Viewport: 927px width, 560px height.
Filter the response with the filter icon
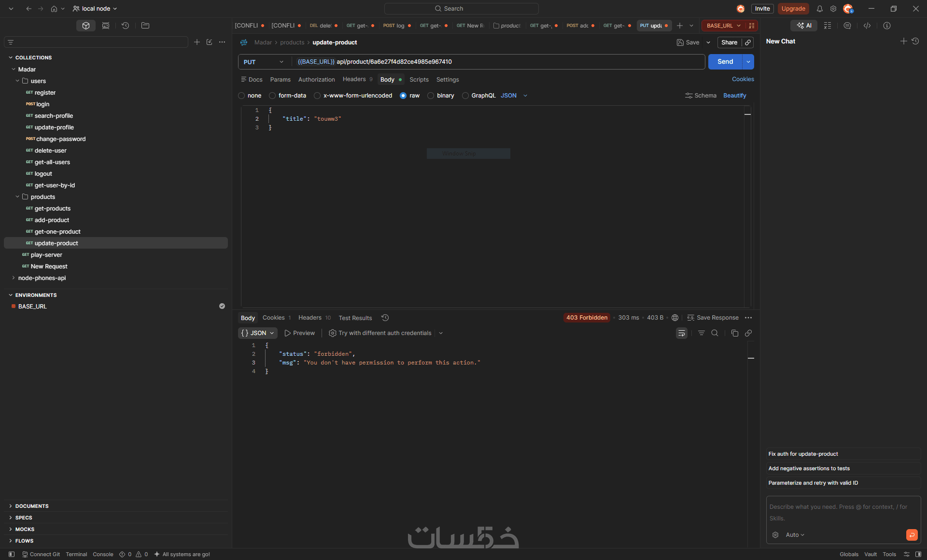click(x=702, y=333)
